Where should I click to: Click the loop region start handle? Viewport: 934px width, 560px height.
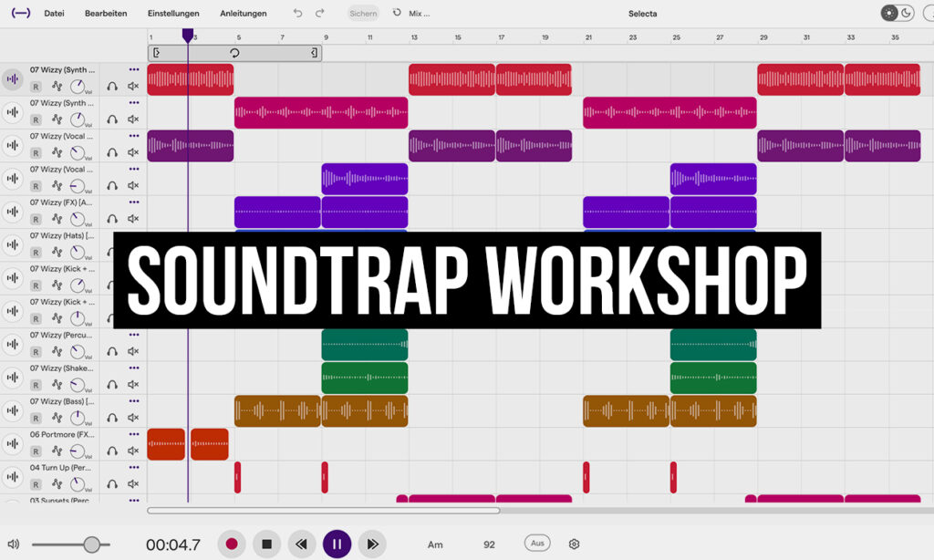pos(156,53)
